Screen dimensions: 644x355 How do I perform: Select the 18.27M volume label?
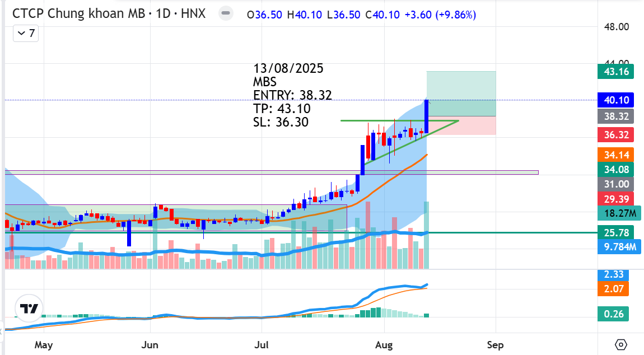tap(619, 213)
